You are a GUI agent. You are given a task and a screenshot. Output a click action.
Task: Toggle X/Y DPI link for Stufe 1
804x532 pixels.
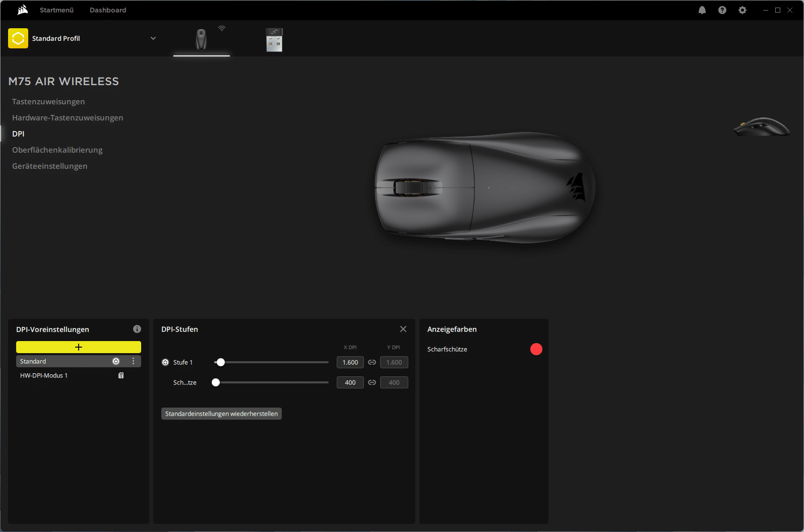point(372,362)
